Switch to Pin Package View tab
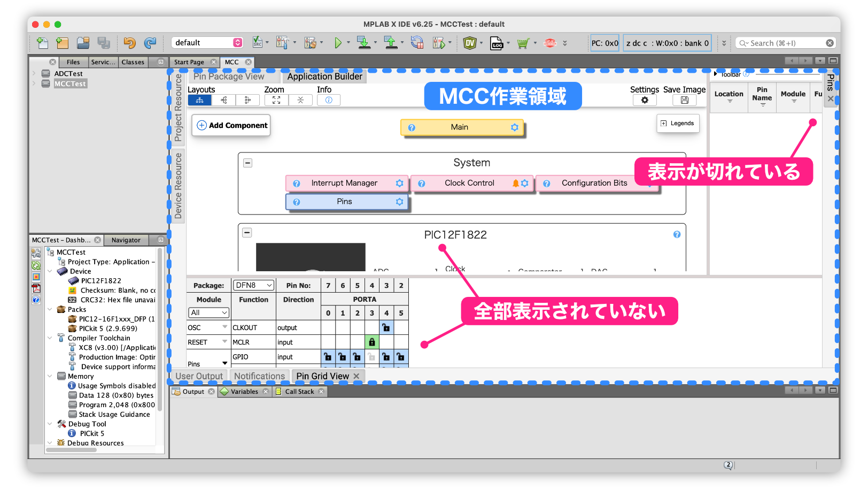Screen dimensions: 868x489 click(x=229, y=77)
